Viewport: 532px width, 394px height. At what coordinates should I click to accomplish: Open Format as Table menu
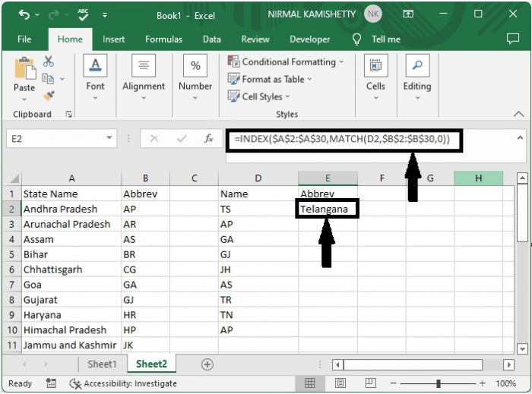click(x=269, y=79)
